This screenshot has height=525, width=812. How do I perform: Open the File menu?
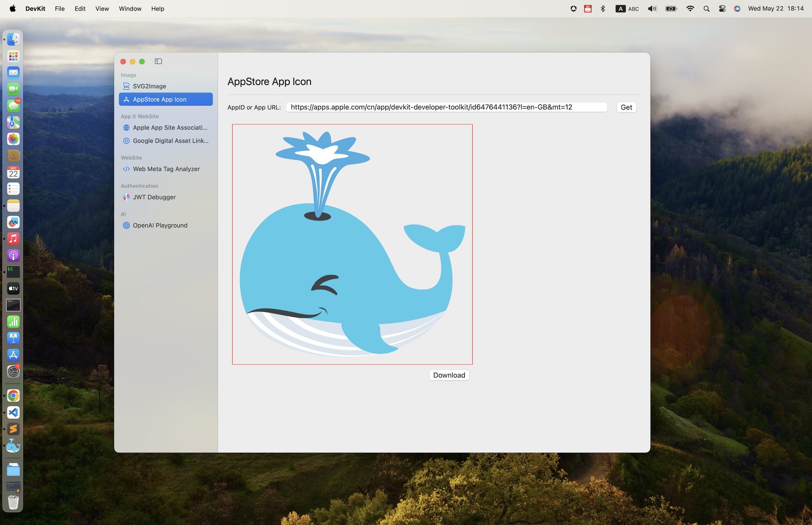60,9
